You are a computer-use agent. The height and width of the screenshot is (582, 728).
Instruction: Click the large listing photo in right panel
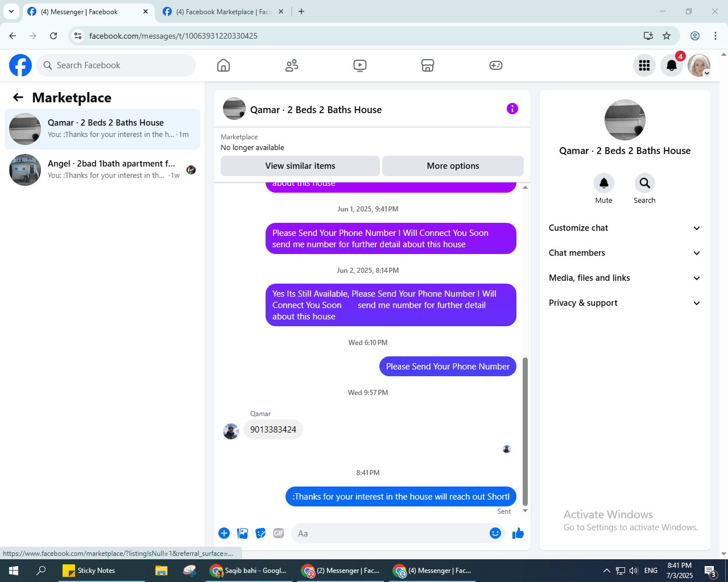(625, 120)
